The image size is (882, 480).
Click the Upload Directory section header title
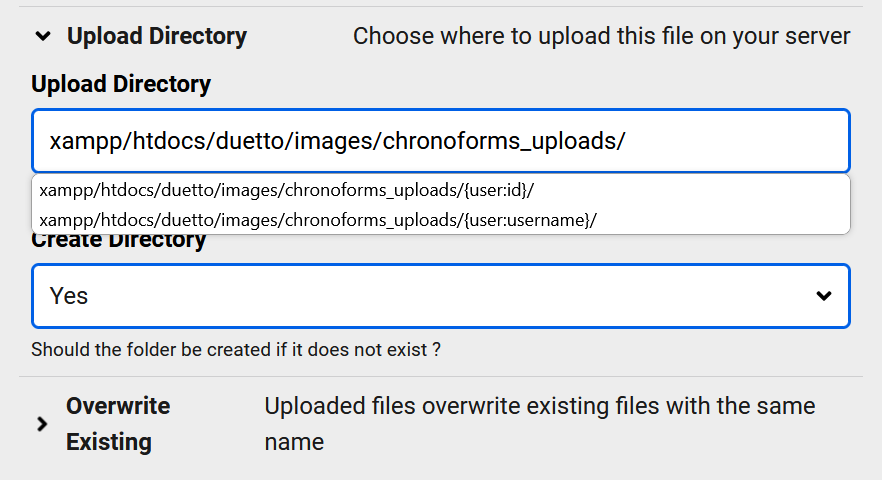point(156,37)
